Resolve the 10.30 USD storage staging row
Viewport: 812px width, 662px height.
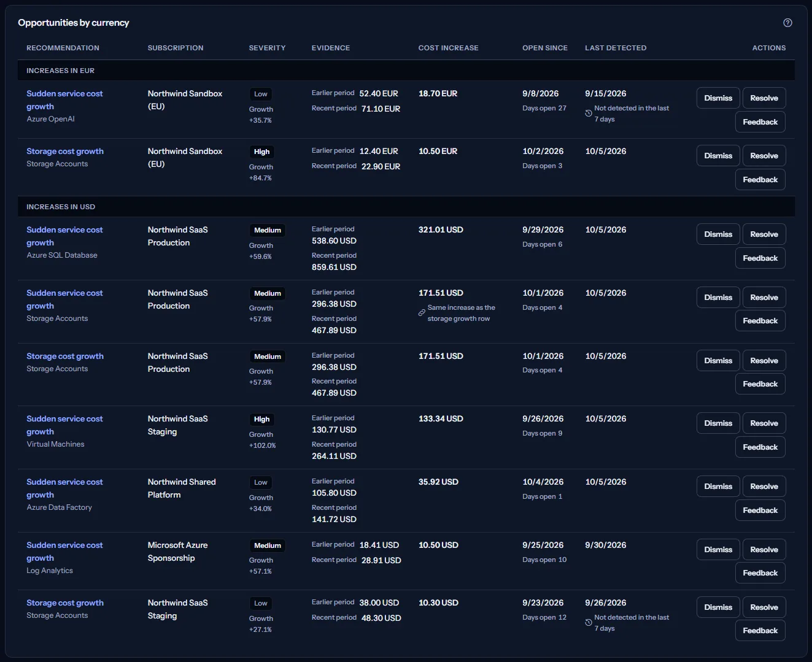[x=764, y=607]
